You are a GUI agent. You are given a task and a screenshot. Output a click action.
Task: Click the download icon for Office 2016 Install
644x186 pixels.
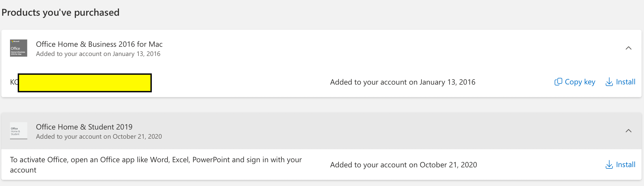(x=609, y=82)
